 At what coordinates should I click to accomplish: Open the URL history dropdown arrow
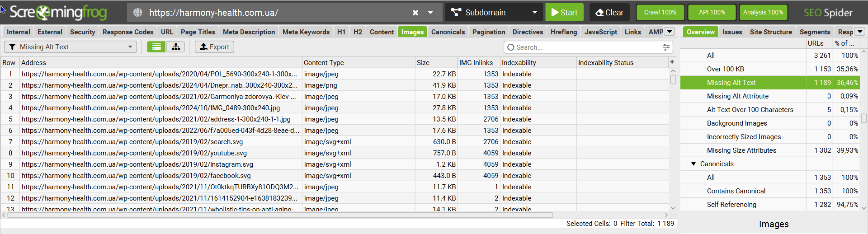(430, 13)
